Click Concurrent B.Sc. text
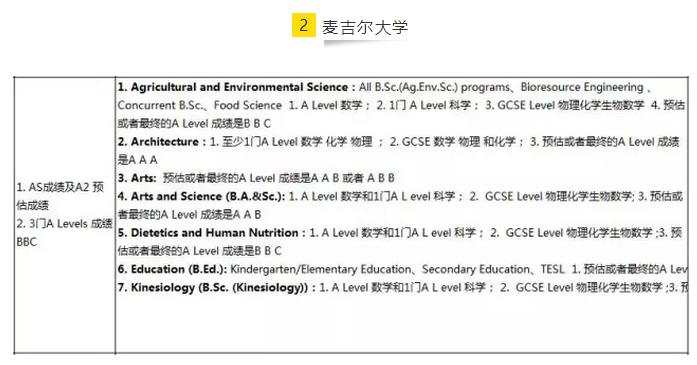Viewport: 697px width, 365px height. tap(160, 105)
